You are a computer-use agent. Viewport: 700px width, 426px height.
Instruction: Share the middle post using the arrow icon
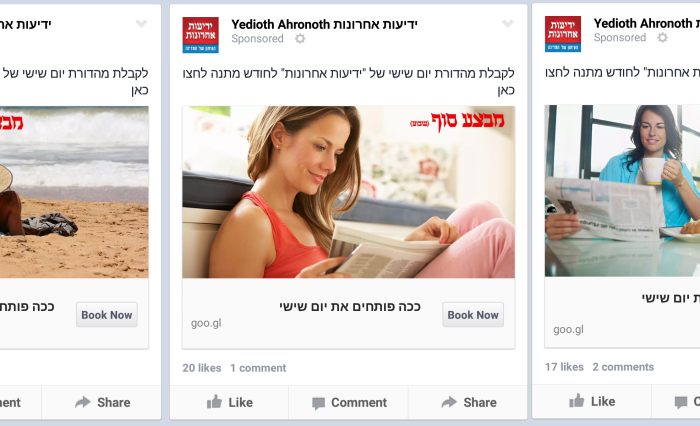449,402
